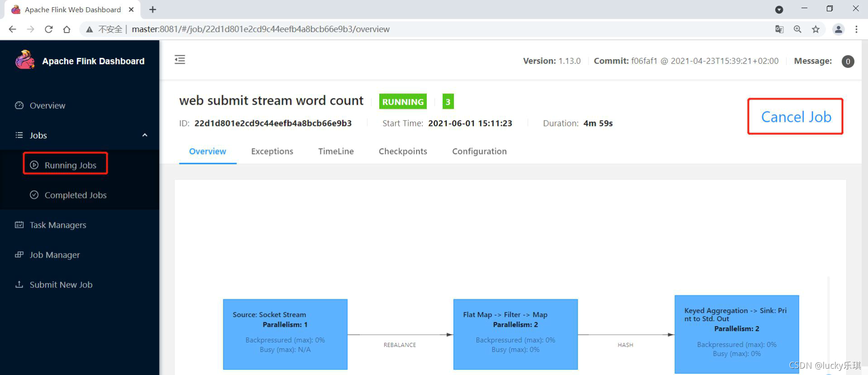
Task: Open the Chrome three-dot menu
Action: pyautogui.click(x=856, y=29)
